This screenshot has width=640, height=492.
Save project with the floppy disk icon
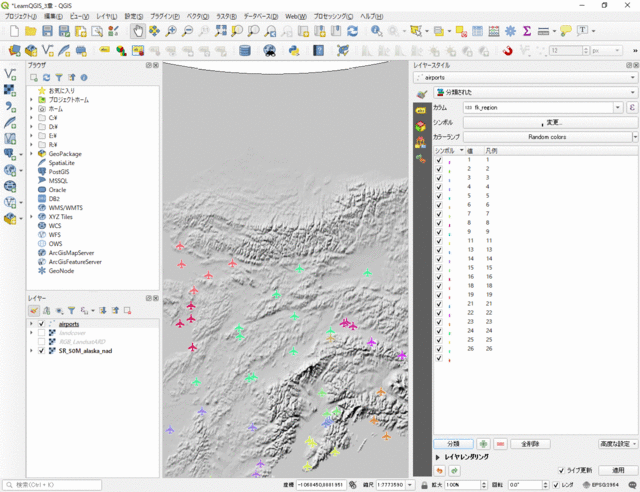(x=47, y=31)
